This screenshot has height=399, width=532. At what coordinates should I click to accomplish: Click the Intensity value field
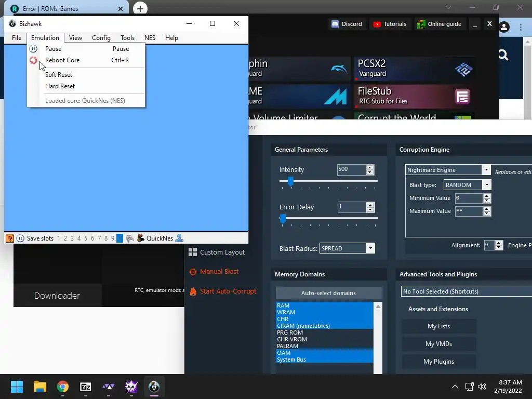pos(351,169)
